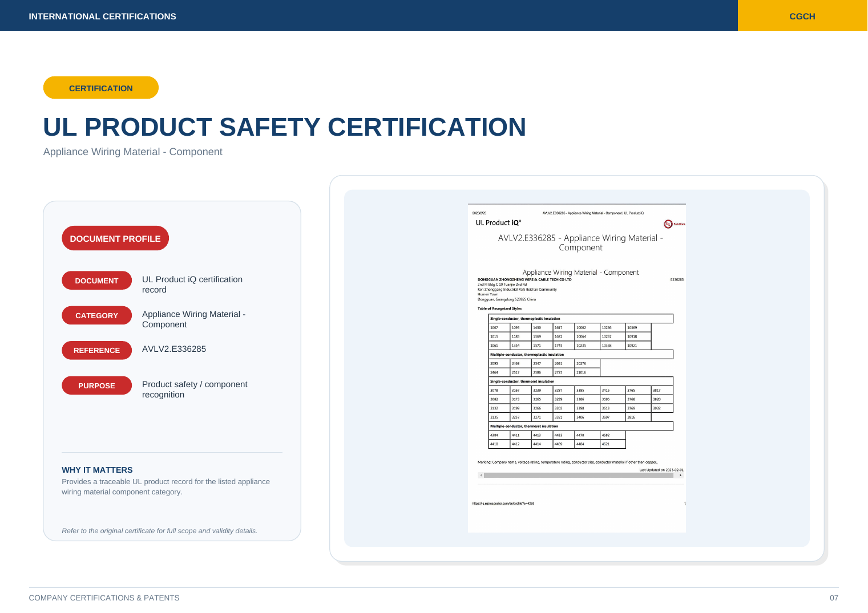Click the URL at the certificate's bottom
This screenshot has height=613, width=868.
(503, 504)
